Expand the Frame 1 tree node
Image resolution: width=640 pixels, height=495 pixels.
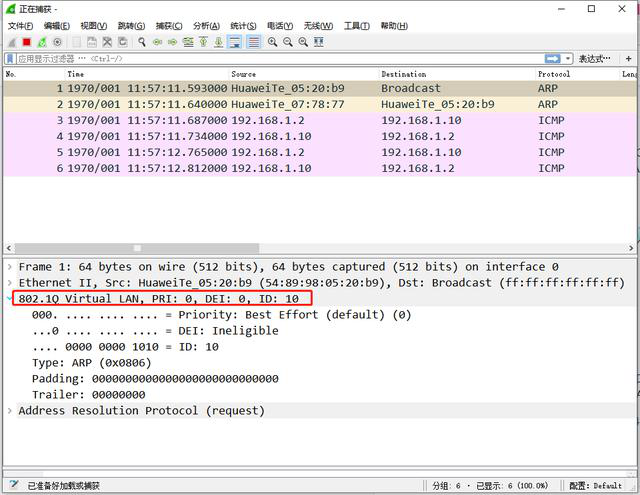point(10,267)
